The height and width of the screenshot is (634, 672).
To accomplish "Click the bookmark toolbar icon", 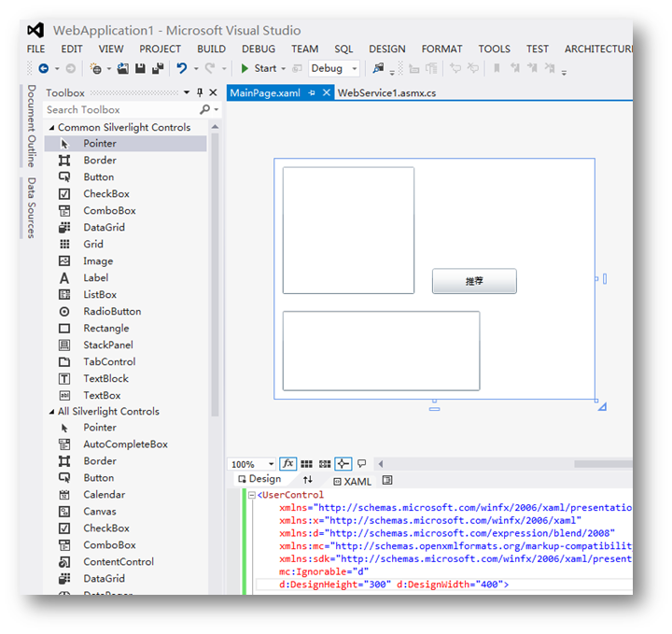I will pyautogui.click(x=497, y=68).
